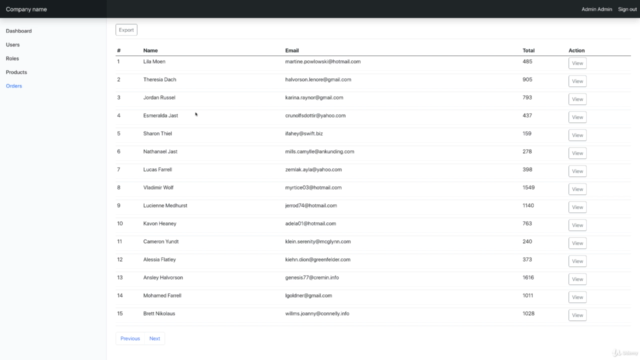Image resolution: width=640 pixels, height=360 pixels.
Task: Select Products in the sidebar
Action: click(x=16, y=72)
